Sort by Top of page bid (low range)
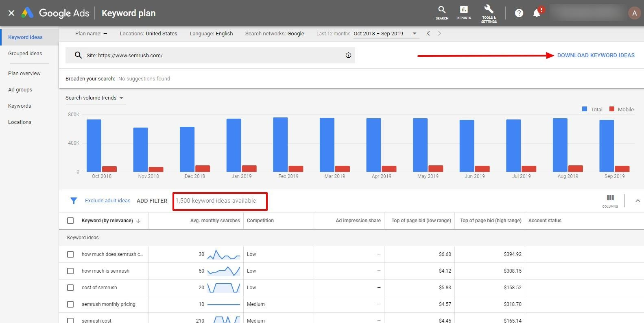The width and height of the screenshot is (644, 323). click(421, 221)
